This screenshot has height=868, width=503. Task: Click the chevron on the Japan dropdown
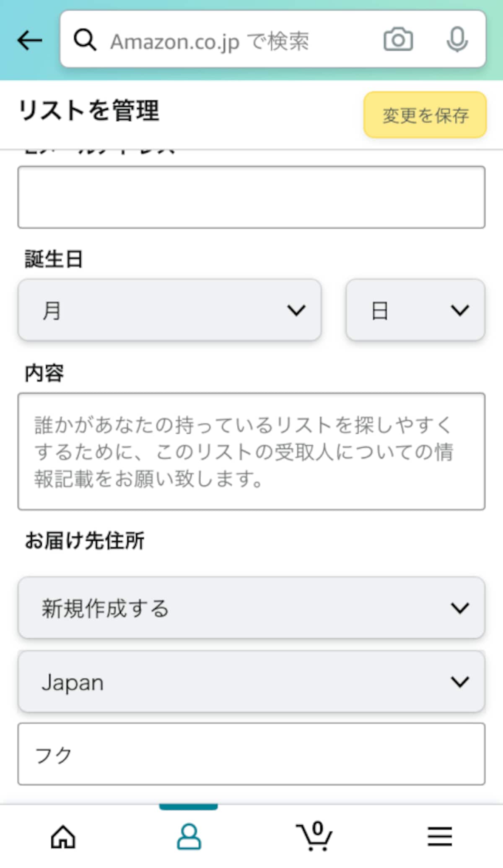(460, 682)
